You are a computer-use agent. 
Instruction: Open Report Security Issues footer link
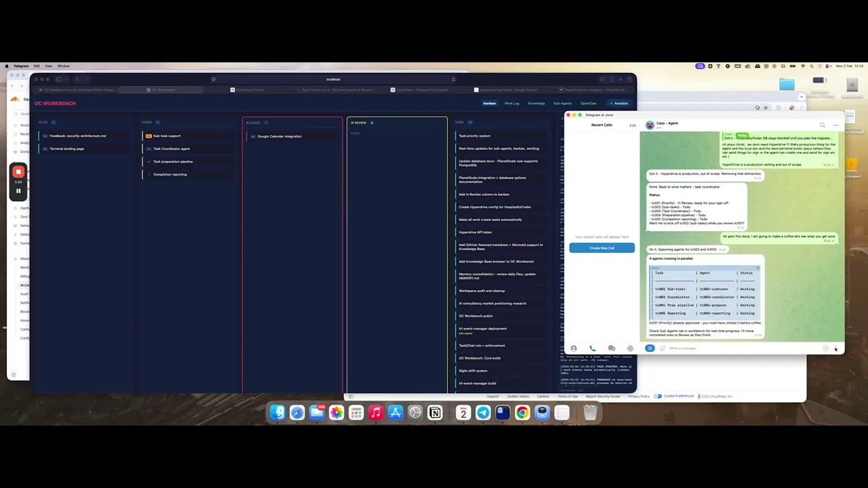coord(603,396)
